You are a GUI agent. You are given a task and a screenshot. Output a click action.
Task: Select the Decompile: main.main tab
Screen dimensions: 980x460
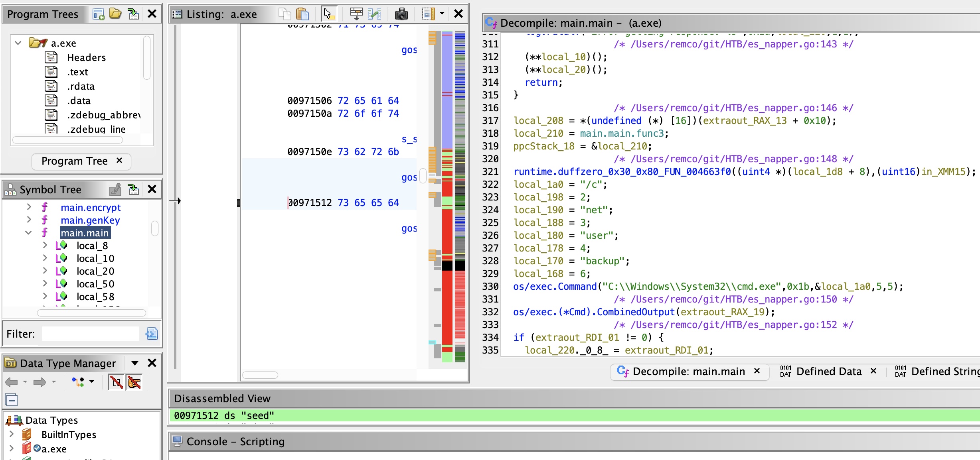tap(688, 372)
